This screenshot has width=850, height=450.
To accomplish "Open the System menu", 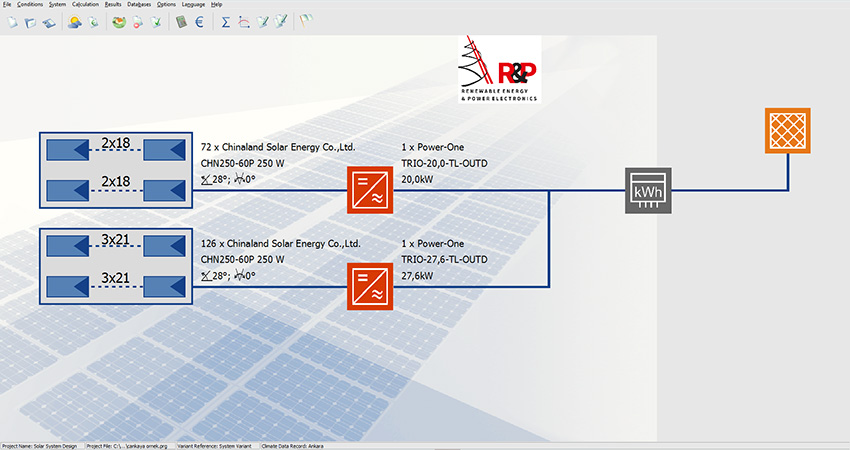I will (57, 4).
